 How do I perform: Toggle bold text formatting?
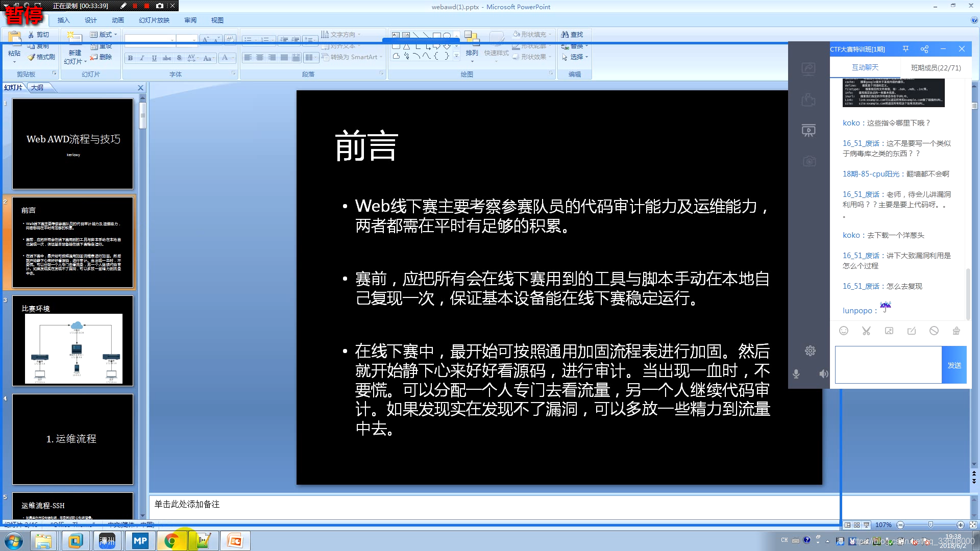coord(131,58)
